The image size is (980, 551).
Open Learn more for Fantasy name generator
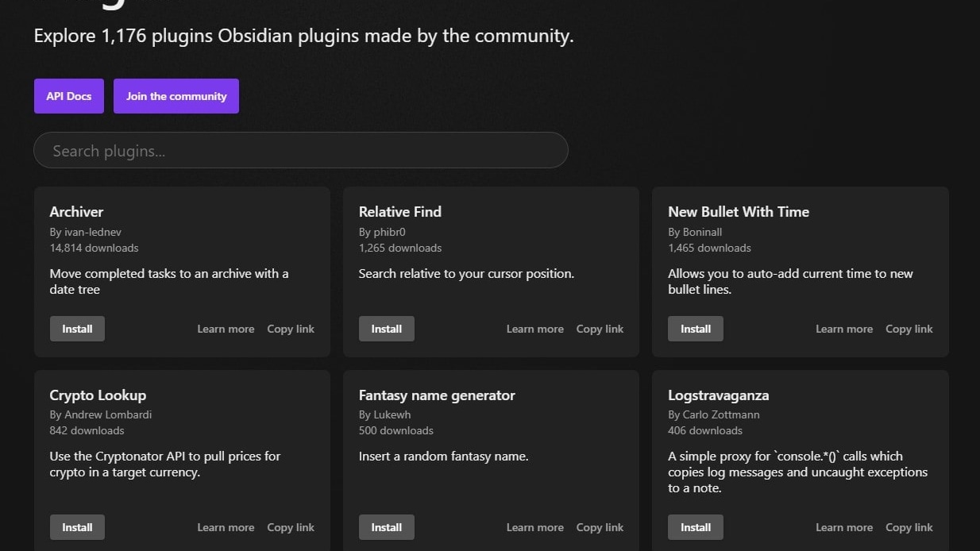[534, 526]
